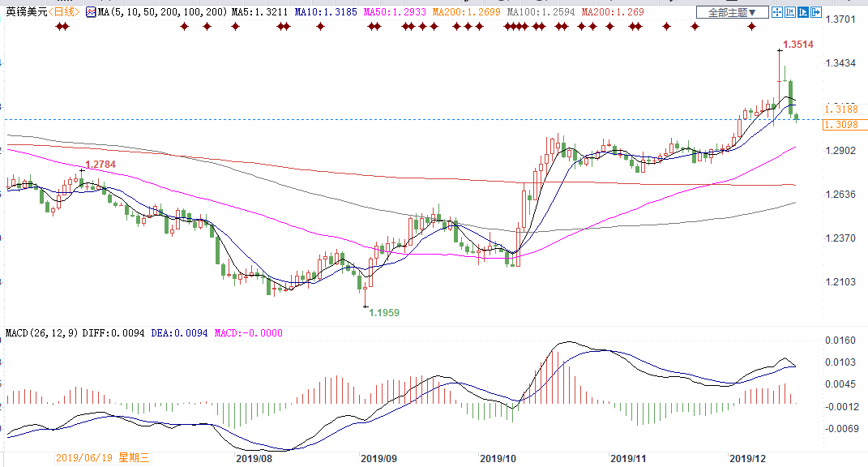Click the 2019/09 time axis label
The height and width of the screenshot is (467, 868).
(378, 459)
